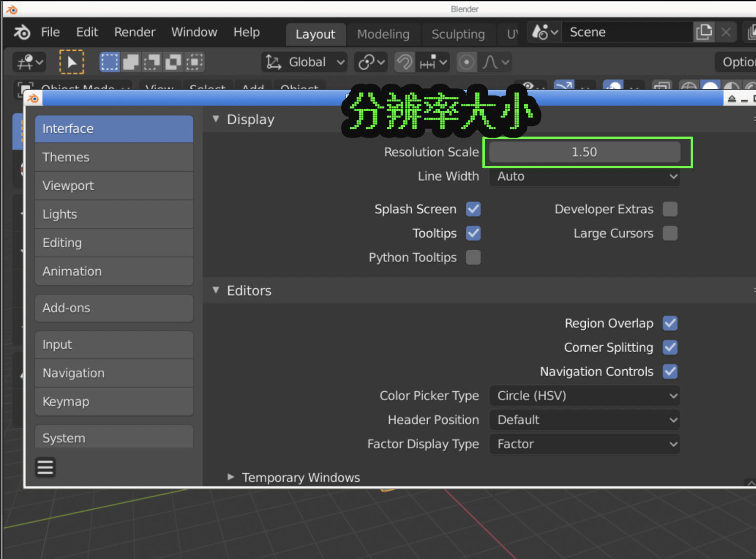Open the Add-ons preferences section
Screen dimensions: 756x559
114,308
